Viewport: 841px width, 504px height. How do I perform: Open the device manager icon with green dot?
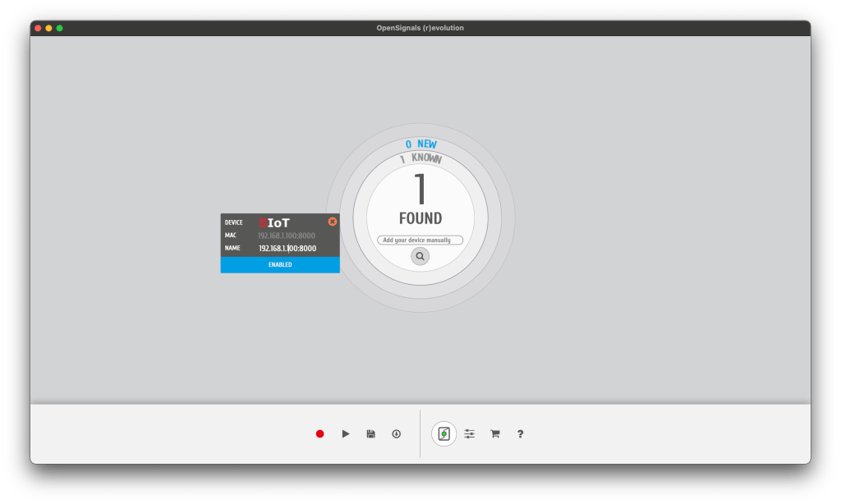[444, 433]
